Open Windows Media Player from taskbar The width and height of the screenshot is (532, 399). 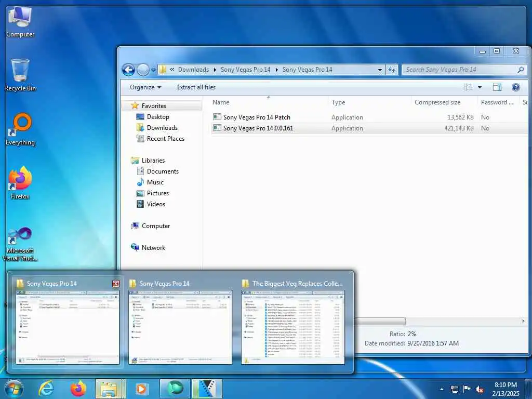click(x=141, y=389)
